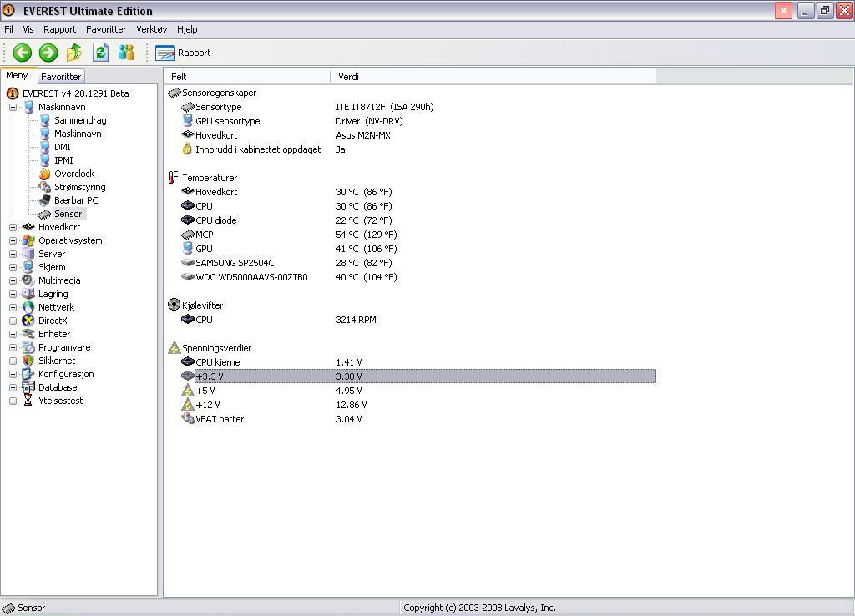Open the Fil menu
This screenshot has height=616, width=855.
tap(8, 29)
